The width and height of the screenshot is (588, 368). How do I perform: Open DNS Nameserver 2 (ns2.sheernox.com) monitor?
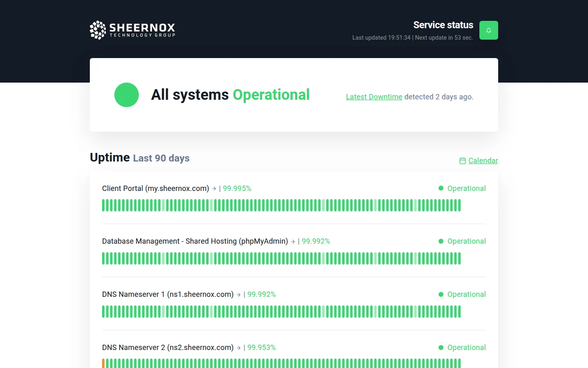click(168, 348)
